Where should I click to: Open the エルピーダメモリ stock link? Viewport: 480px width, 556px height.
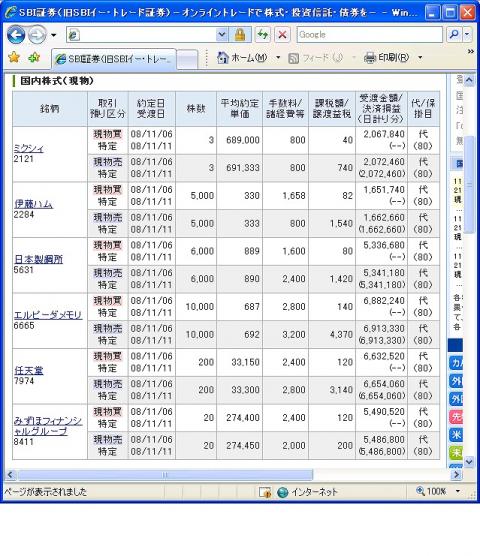pos(48,315)
